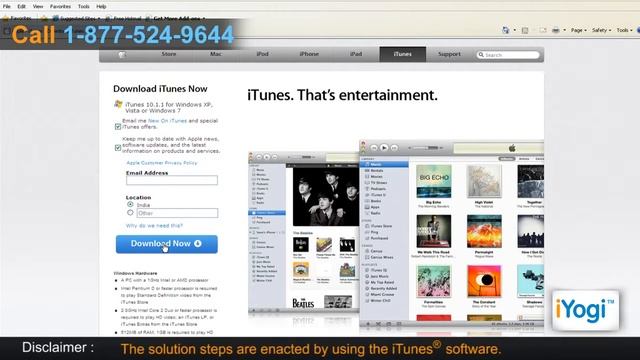The width and height of the screenshot is (640, 360).
Task: Click the Big Echo album cover
Action: coord(433,182)
